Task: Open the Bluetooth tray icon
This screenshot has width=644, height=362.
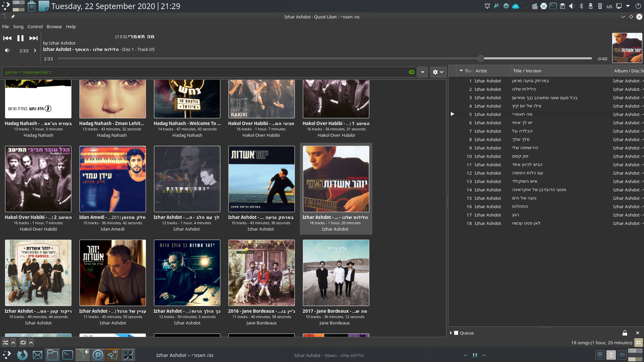Action: click(x=581, y=6)
